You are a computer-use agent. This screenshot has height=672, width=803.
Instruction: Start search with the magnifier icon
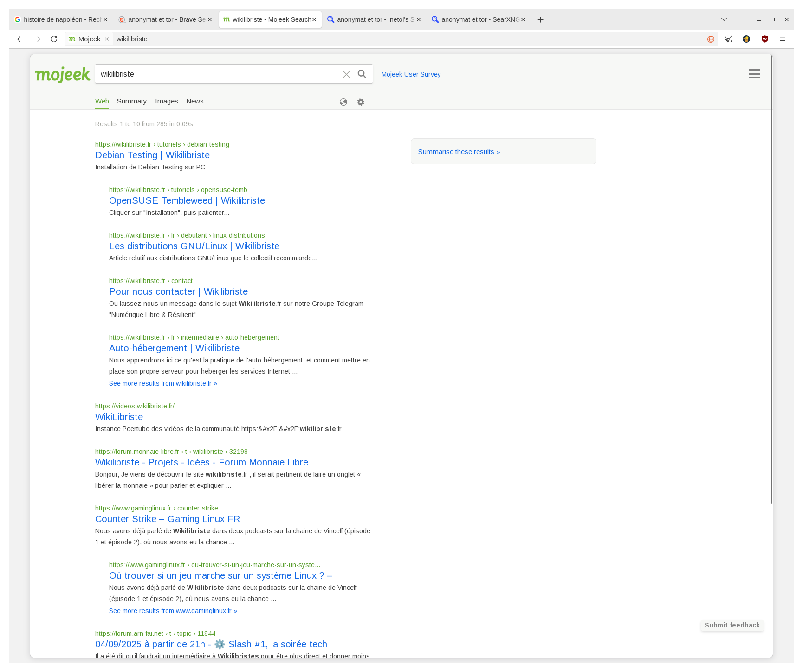362,74
